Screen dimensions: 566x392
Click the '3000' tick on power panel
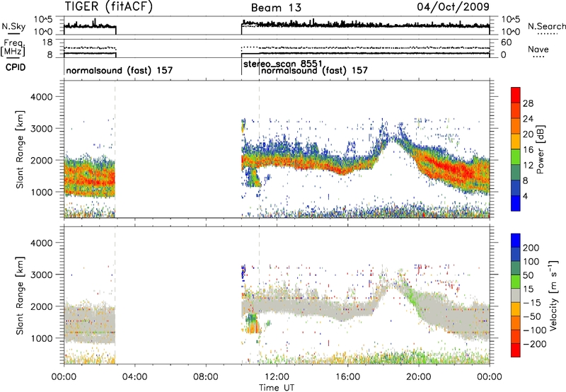coord(41,129)
